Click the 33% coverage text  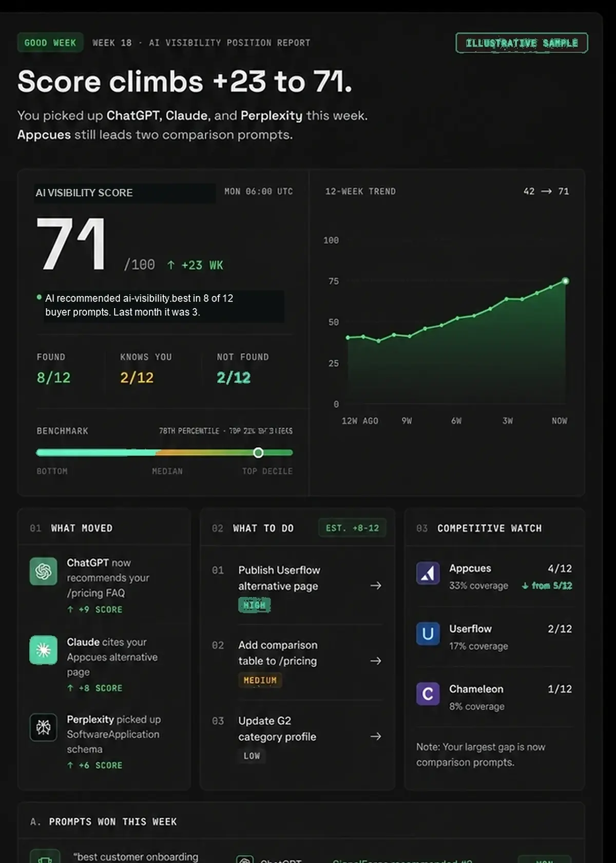[x=478, y=586]
